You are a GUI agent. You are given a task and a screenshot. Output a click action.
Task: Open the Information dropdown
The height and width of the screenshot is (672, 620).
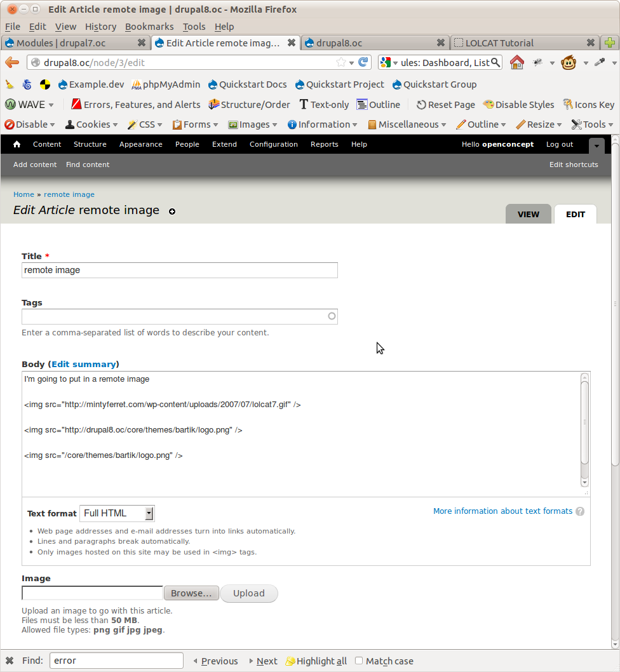point(323,124)
